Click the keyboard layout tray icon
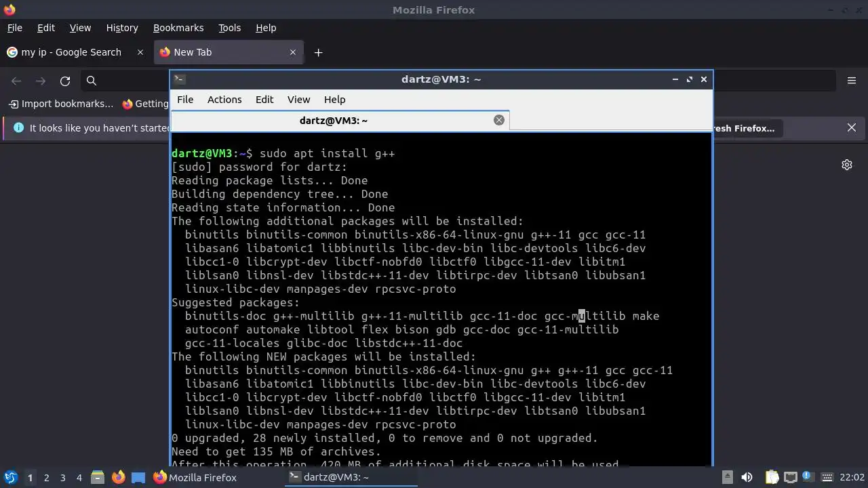 pyautogui.click(x=827, y=477)
